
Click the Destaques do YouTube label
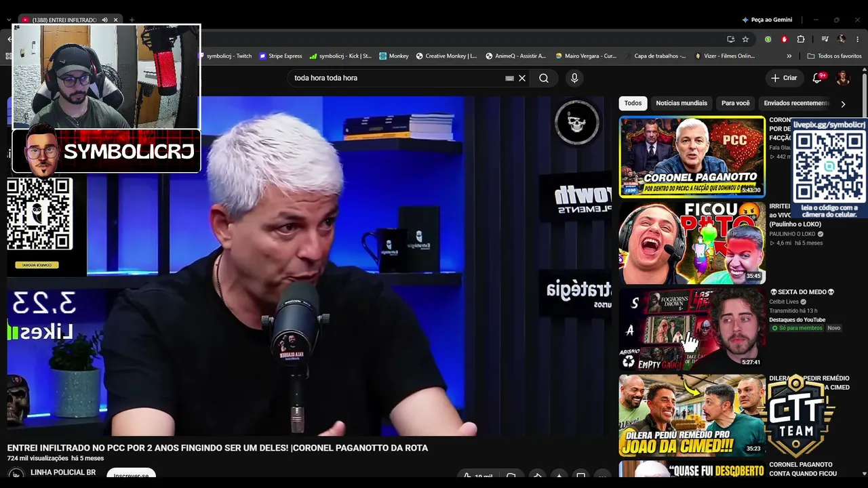pyautogui.click(x=797, y=320)
